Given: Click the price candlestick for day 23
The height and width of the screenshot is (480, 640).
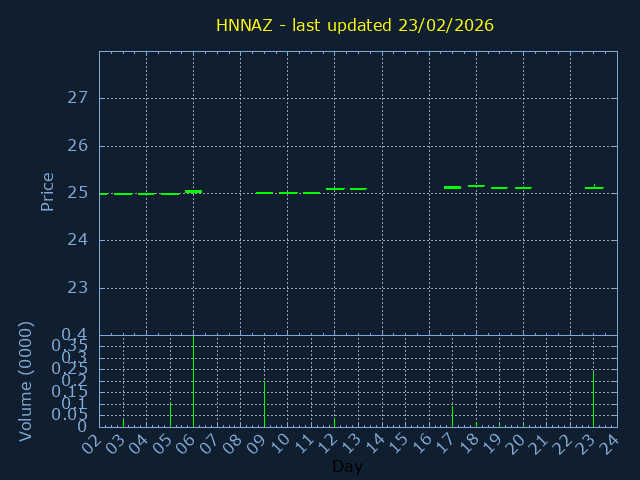Looking at the screenshot, I should coord(594,188).
